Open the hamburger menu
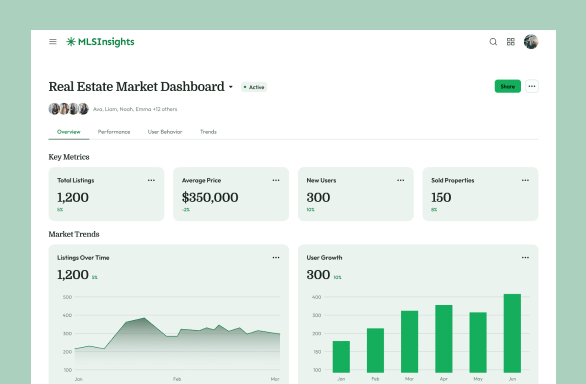The image size is (586, 384). (53, 42)
